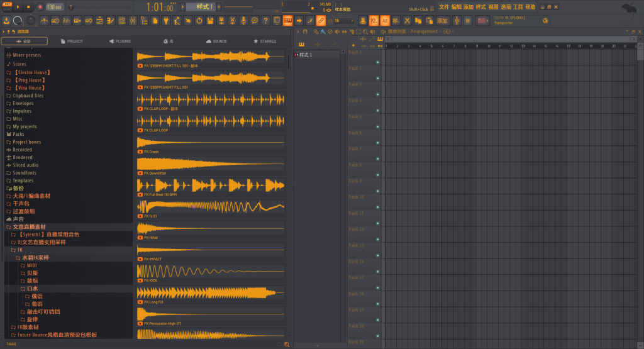The width and height of the screenshot is (644, 349).
Task: Switch to the STARRED browser tab
Action: pyautogui.click(x=265, y=41)
